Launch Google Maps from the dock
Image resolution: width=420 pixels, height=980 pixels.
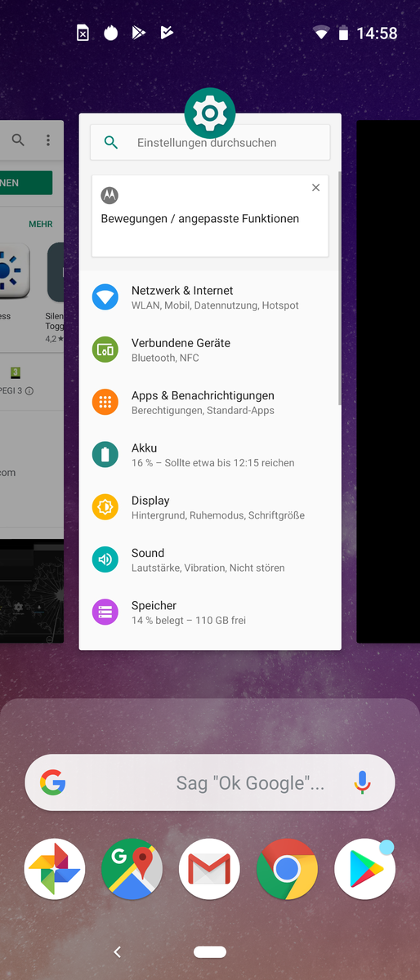[132, 869]
